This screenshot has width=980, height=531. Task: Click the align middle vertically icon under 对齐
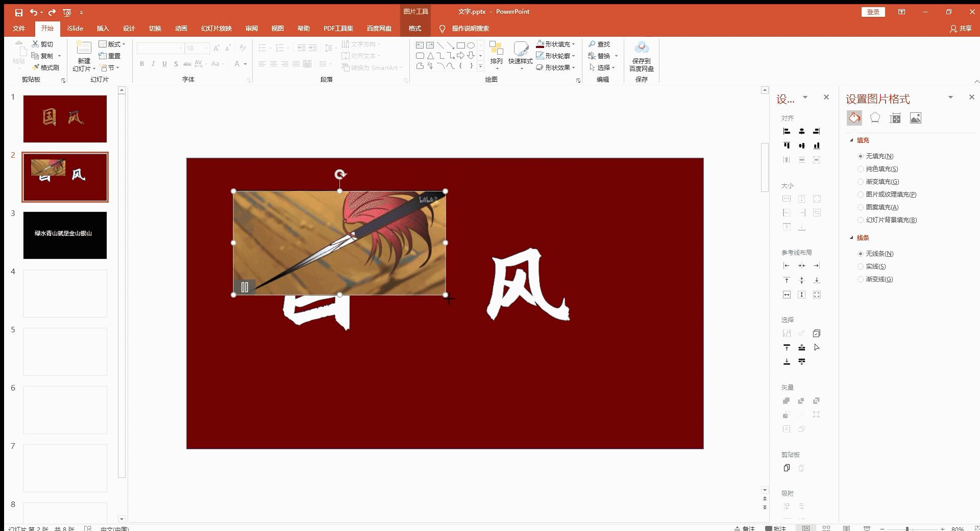tap(802, 146)
